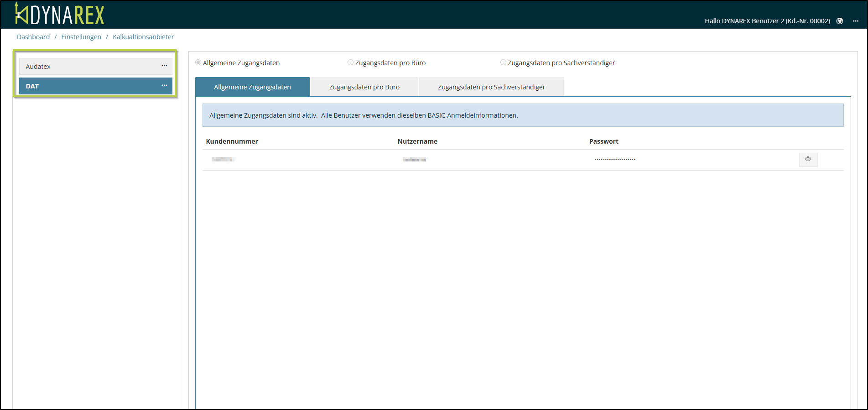
Task: Select Audatex provider in sidebar
Action: (87, 67)
